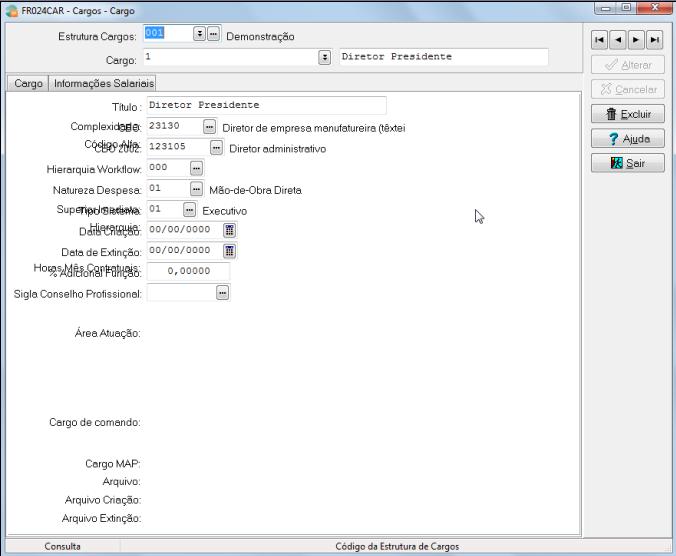Viewport: 676px width, 556px height.
Task: Exit using the Sair button
Action: (628, 163)
